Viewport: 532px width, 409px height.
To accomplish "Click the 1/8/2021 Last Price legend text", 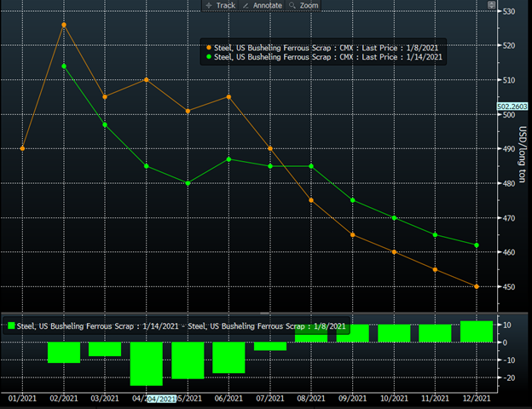I will (x=328, y=46).
